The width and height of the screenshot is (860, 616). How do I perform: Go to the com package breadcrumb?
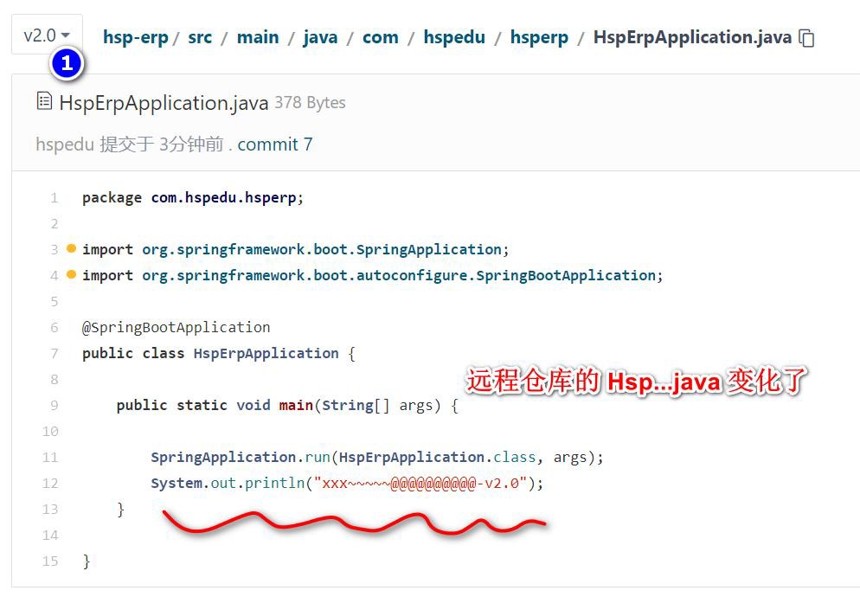[380, 37]
